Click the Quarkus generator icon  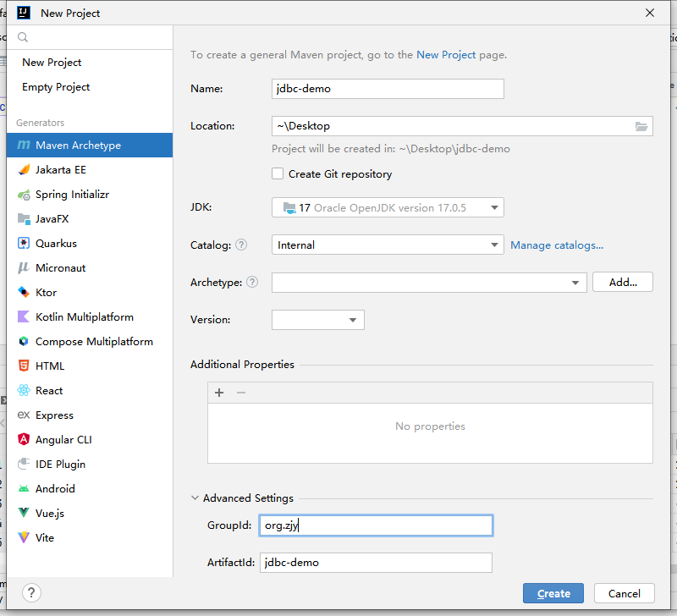pyautogui.click(x=24, y=244)
